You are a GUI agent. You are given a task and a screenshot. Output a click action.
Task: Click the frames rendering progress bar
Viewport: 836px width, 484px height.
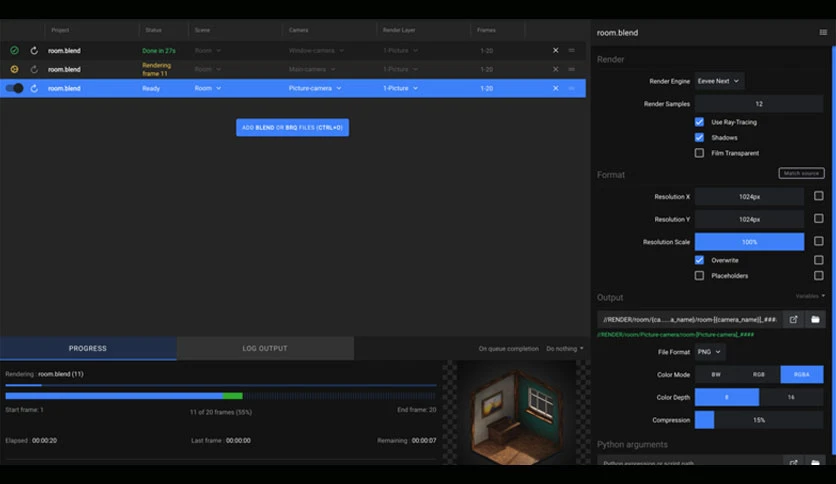point(221,396)
